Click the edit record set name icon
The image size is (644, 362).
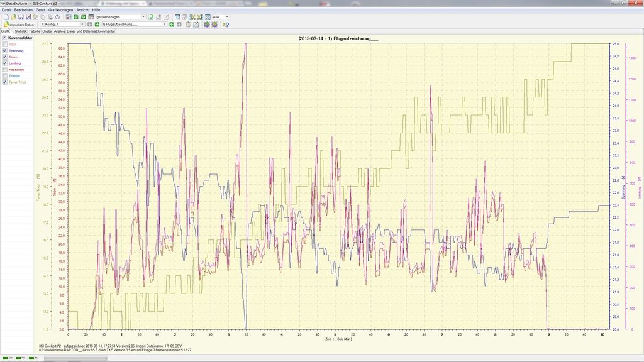[196, 25]
